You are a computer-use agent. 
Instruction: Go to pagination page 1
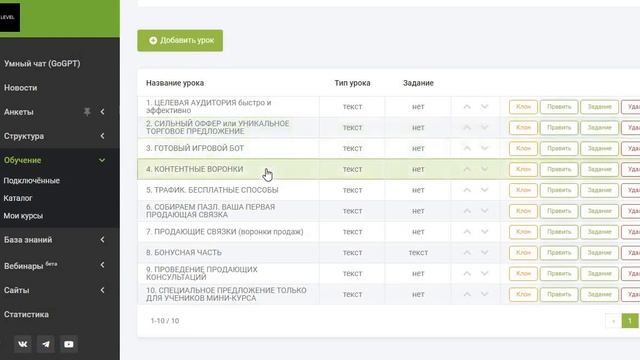coord(630,321)
